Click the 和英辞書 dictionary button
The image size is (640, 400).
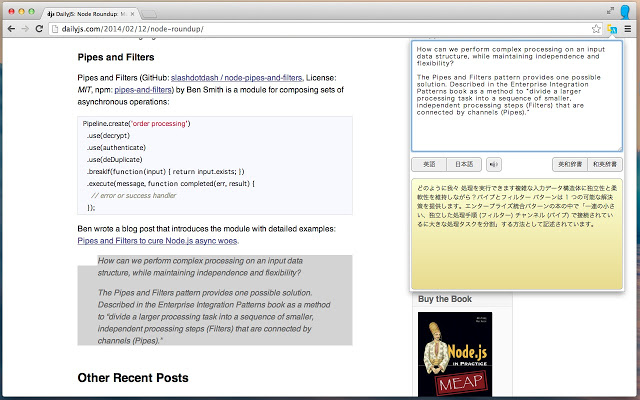coord(605,164)
